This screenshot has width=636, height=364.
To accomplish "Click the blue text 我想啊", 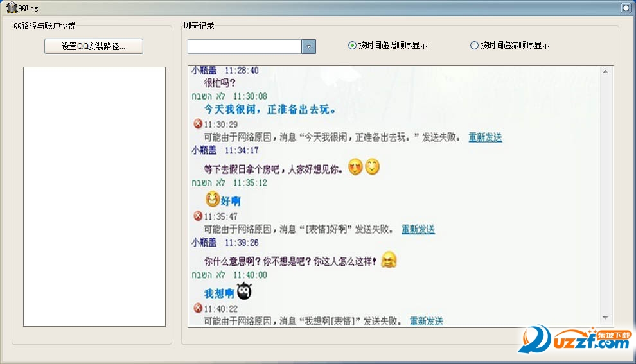I will [x=219, y=293].
